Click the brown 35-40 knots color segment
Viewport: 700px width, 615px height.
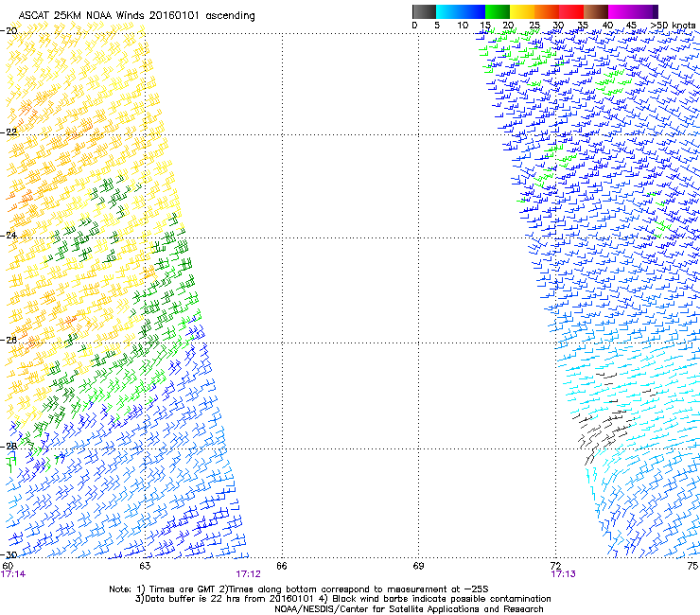pyautogui.click(x=596, y=11)
